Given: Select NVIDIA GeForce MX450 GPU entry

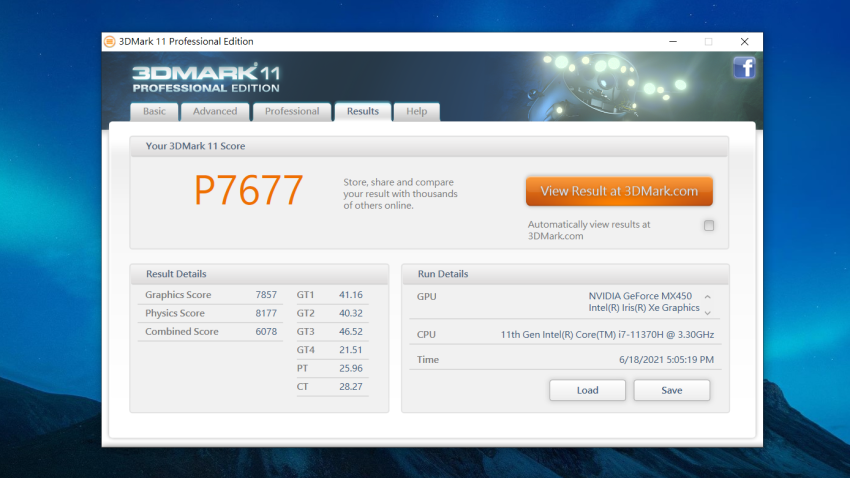Looking at the screenshot, I should 640,296.
